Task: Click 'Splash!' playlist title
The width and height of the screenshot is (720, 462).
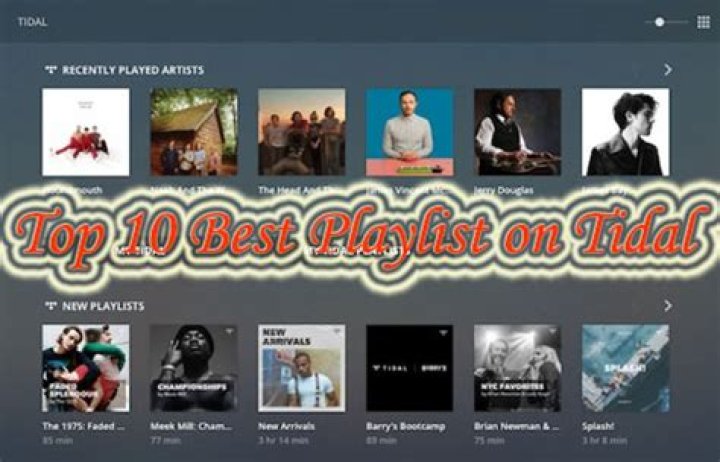Action: (598, 426)
